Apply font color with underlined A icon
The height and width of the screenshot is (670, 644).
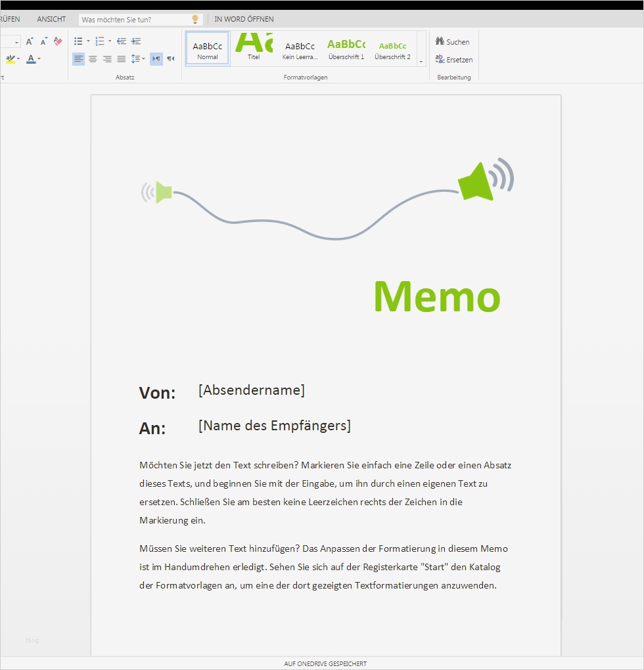coord(31,59)
